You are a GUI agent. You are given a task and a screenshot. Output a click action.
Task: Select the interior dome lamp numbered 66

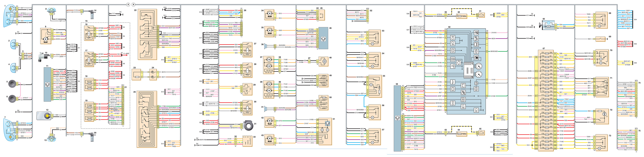click(x=547, y=25)
